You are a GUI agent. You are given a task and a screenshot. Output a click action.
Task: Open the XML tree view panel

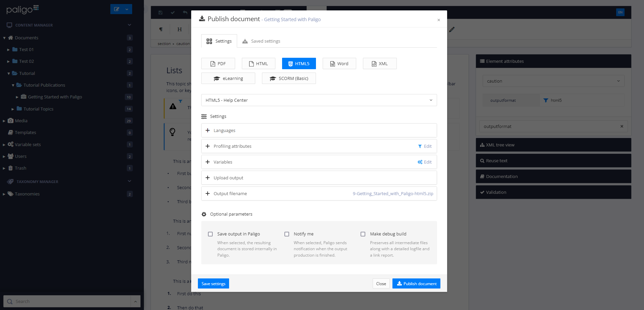tap(553, 145)
